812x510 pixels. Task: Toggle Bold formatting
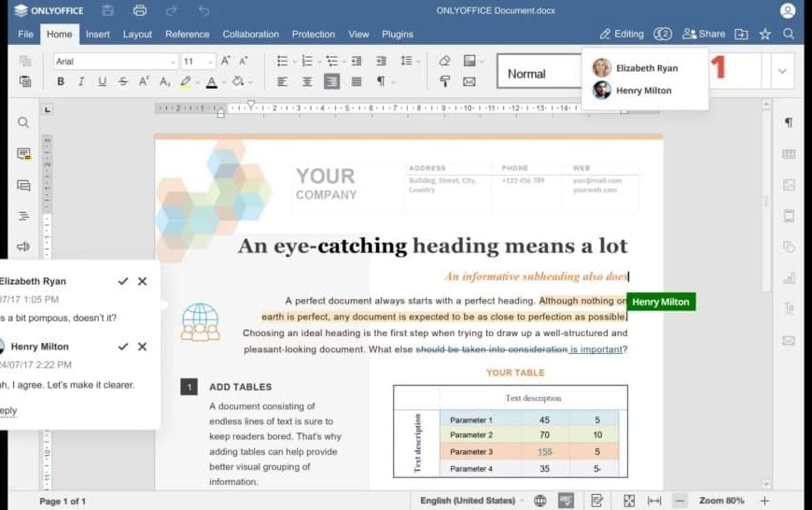pos(61,81)
